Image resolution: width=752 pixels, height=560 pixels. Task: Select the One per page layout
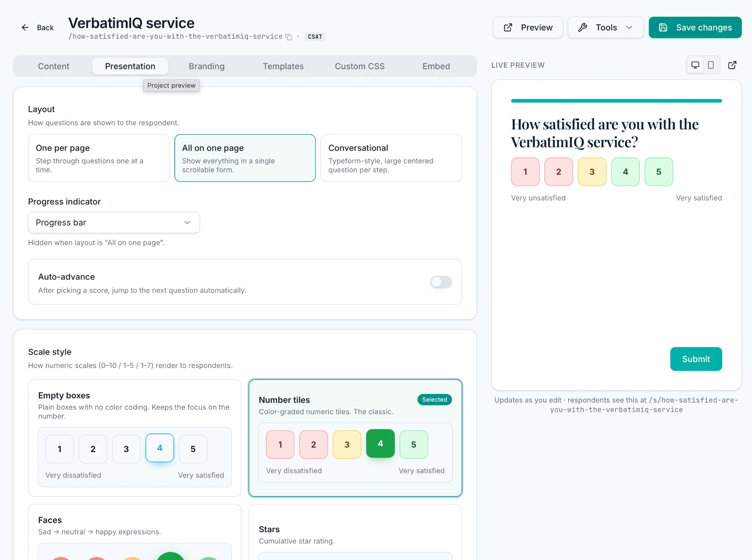coord(99,158)
